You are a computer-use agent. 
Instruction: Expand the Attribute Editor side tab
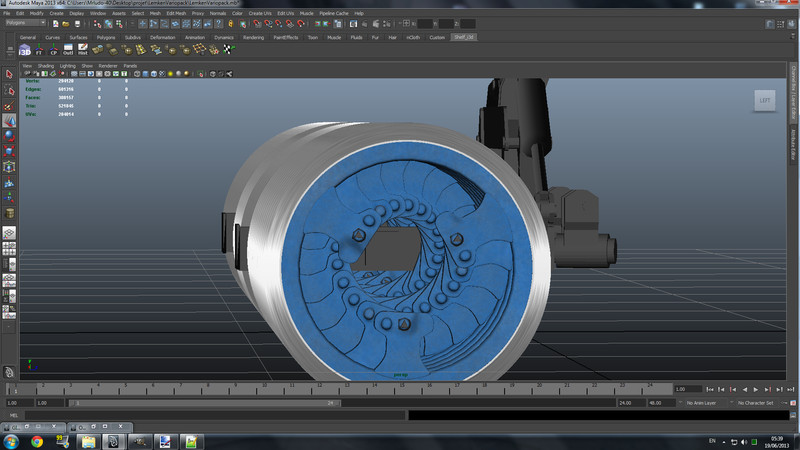click(793, 145)
